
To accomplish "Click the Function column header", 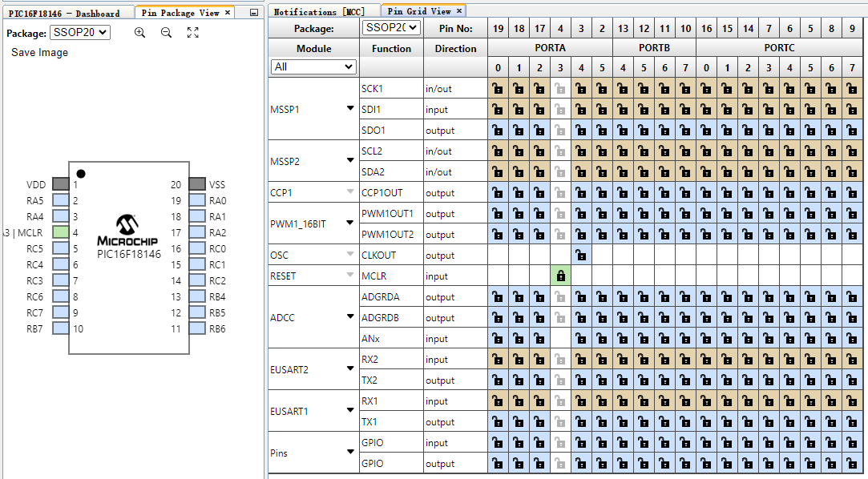I will pos(391,49).
